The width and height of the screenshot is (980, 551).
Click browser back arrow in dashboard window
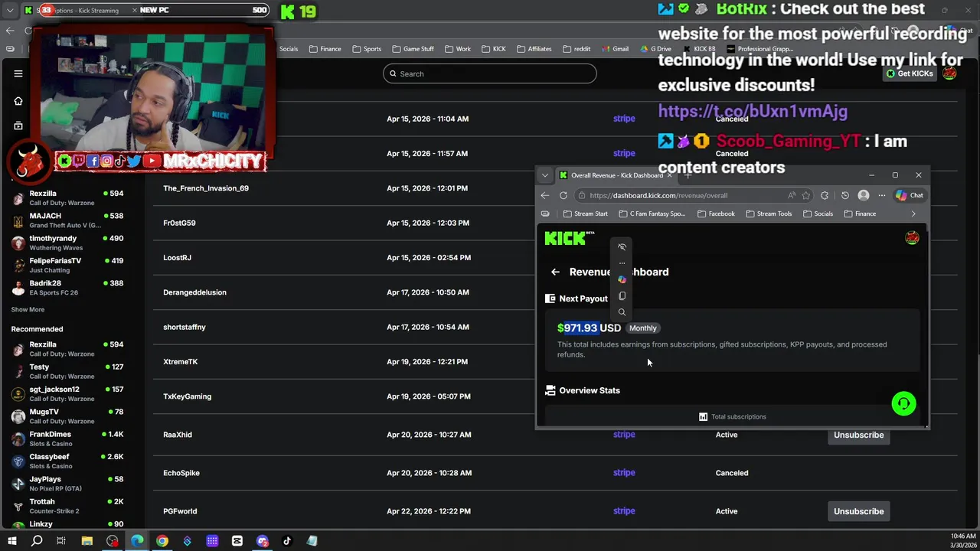click(x=545, y=195)
